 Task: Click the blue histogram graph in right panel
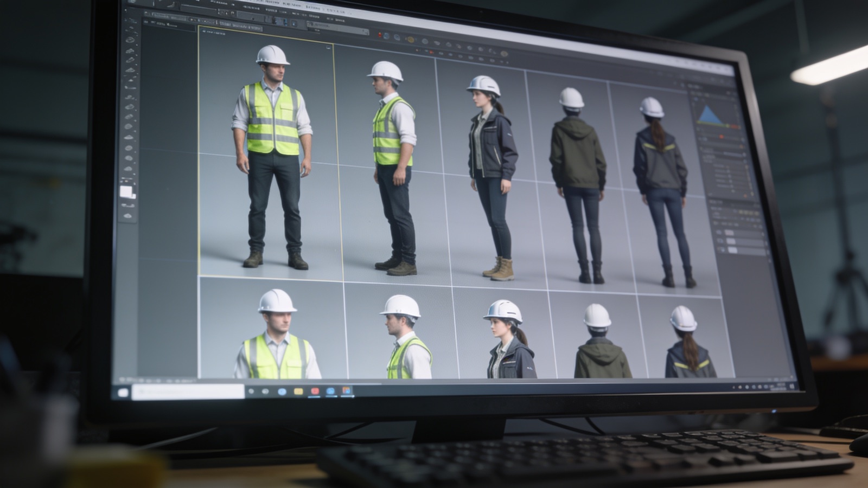(710, 115)
